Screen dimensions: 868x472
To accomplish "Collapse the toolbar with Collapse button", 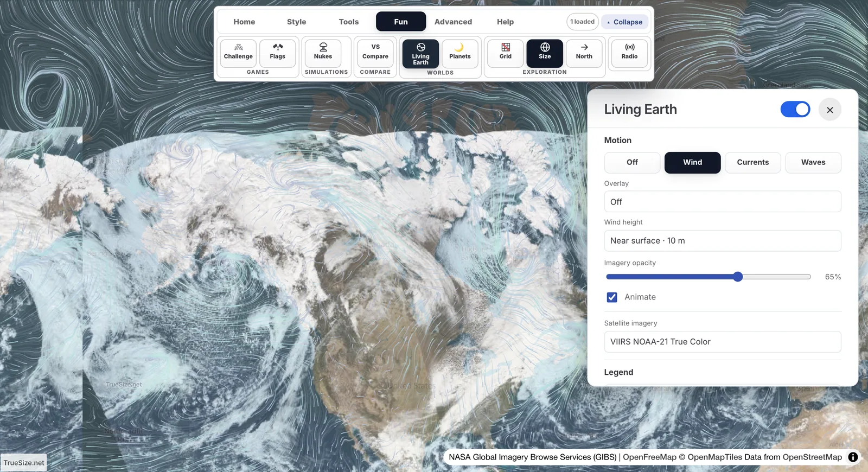I will pos(624,22).
